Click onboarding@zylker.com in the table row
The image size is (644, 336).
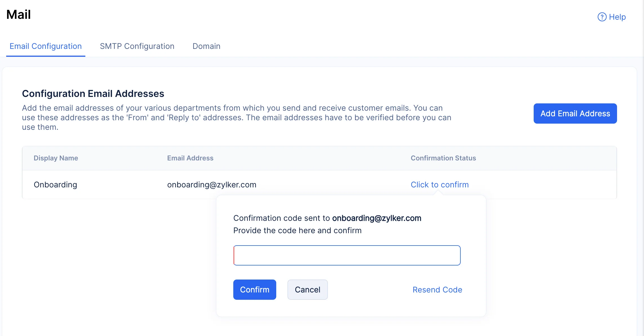[212, 185]
